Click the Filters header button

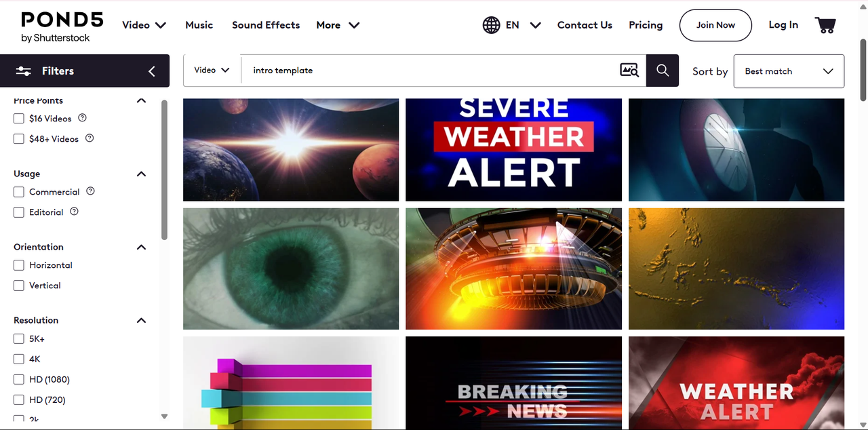click(x=85, y=71)
